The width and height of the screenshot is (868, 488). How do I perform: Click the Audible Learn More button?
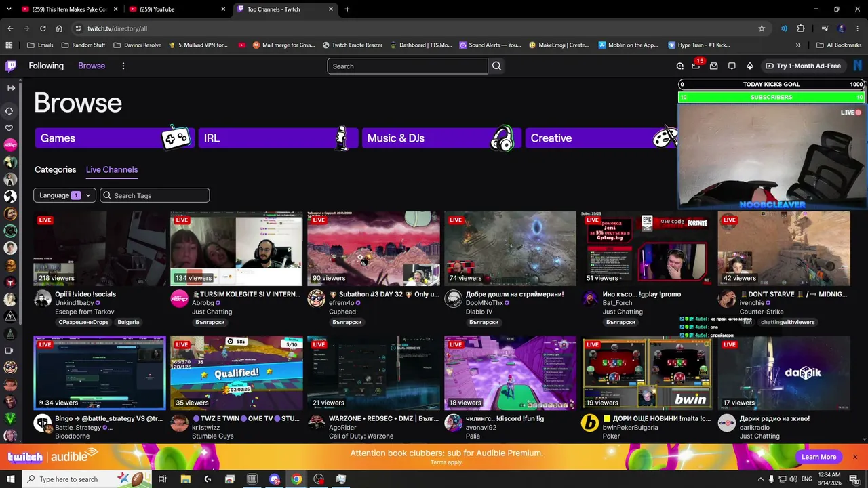tap(818, 457)
